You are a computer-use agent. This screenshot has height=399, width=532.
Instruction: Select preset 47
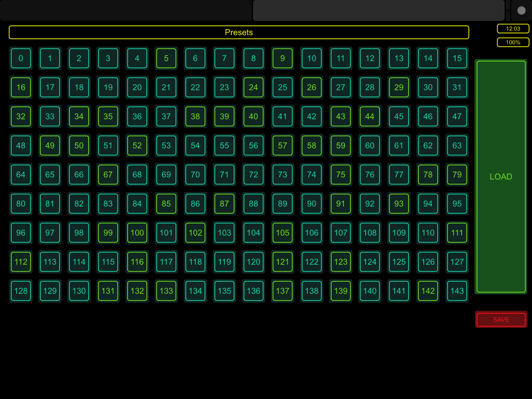tap(457, 116)
